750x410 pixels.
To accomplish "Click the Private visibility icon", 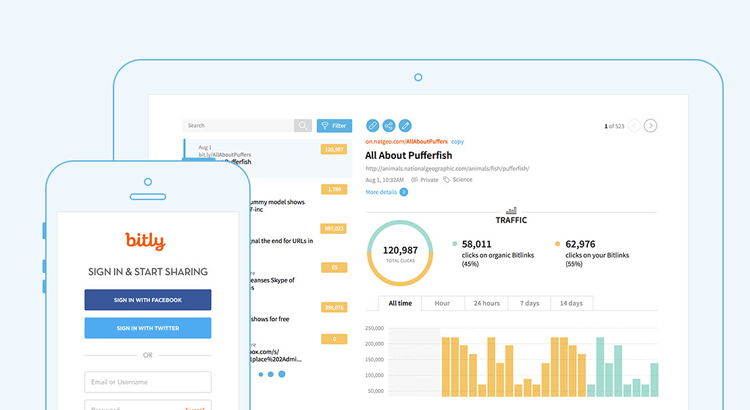I will pos(414,180).
